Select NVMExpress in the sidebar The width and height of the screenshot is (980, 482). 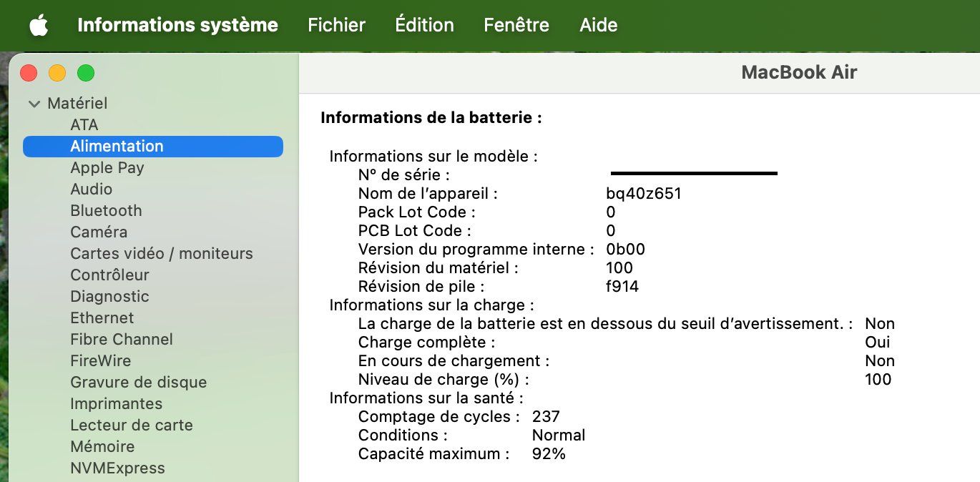pos(117,468)
